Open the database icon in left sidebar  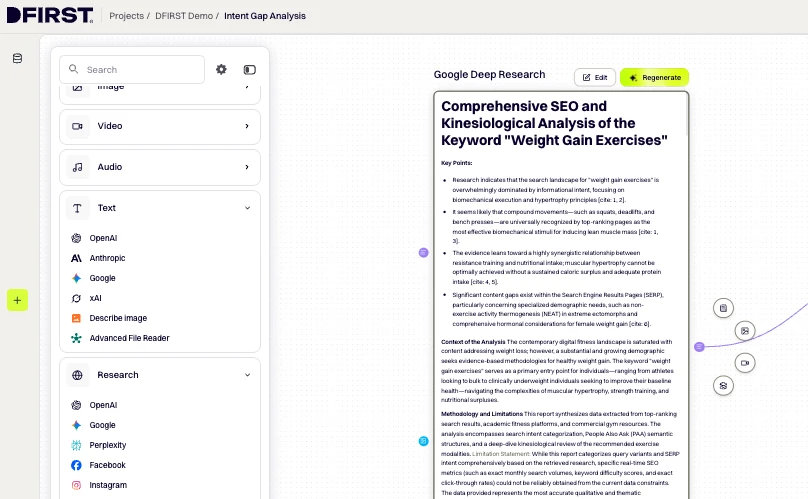tap(17, 58)
